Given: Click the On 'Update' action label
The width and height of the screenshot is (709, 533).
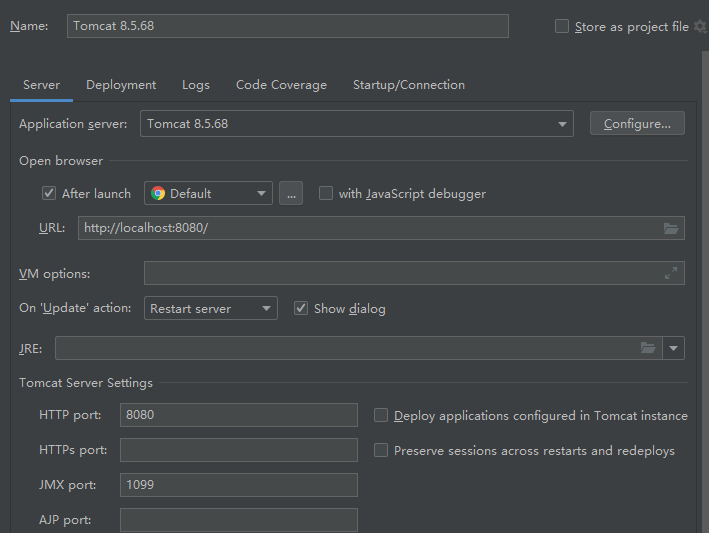Looking at the screenshot, I should (x=75, y=308).
